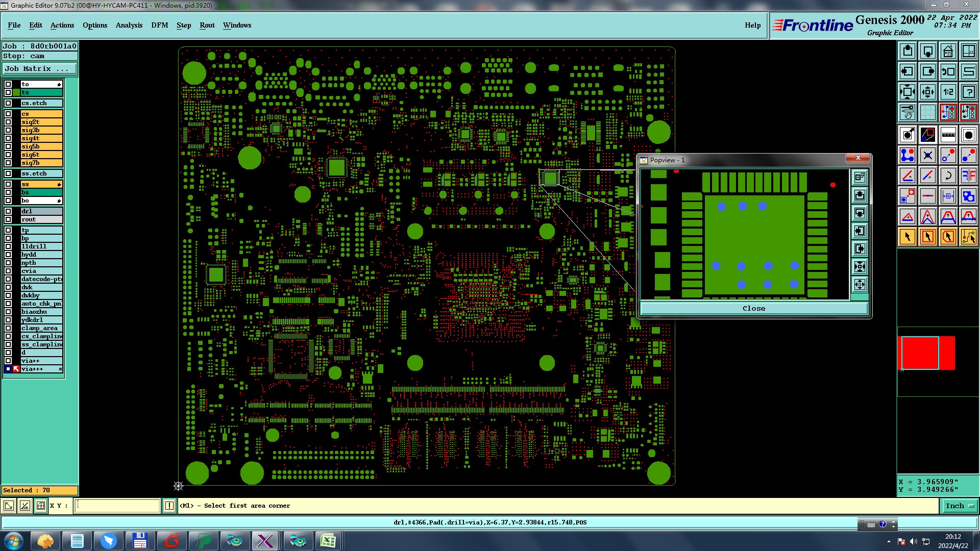Click the green color swatch beside layer ts
This screenshot has height=551, width=980.
click(x=16, y=92)
